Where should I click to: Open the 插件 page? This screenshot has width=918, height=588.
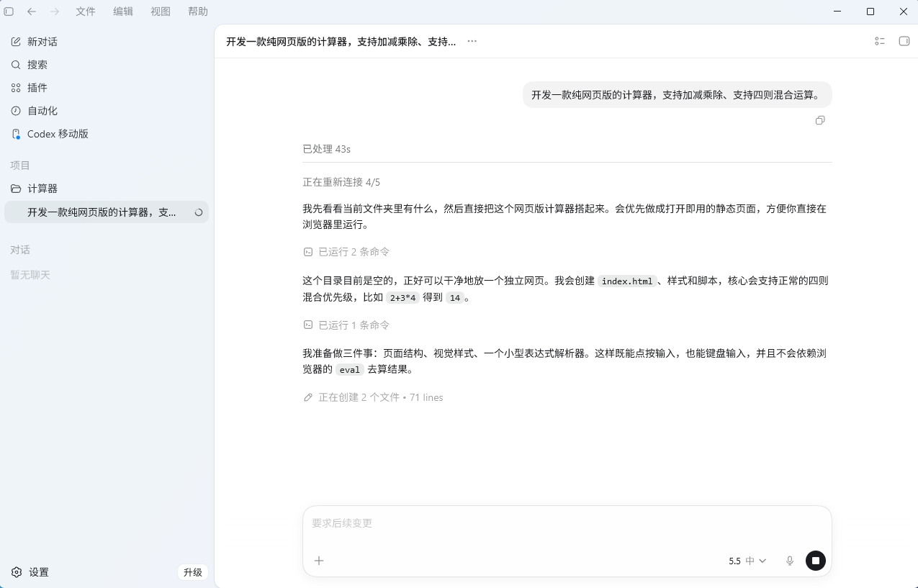coord(107,88)
